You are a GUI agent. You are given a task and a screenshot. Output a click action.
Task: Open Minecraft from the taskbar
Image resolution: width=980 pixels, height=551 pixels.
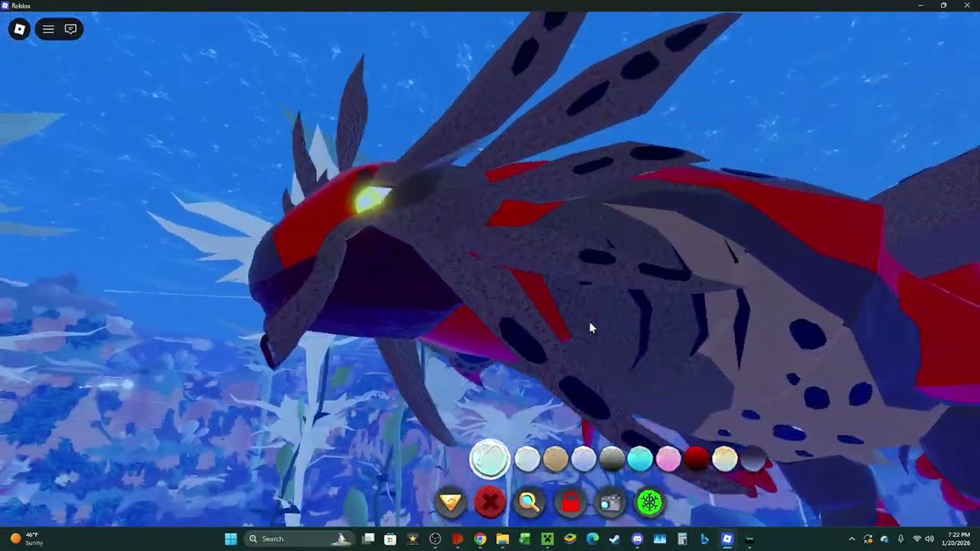click(x=547, y=539)
